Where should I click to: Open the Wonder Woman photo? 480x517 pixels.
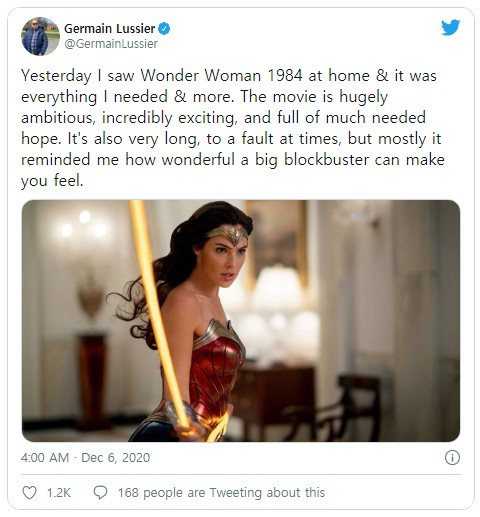pos(241,321)
